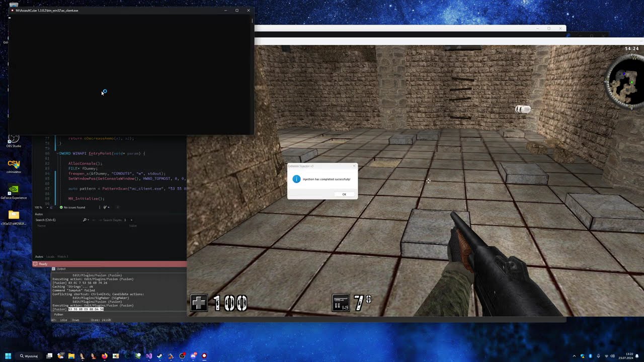Click the ac_client.exe console title bar icon
Screen dimensions: 644x362
tap(12, 10)
